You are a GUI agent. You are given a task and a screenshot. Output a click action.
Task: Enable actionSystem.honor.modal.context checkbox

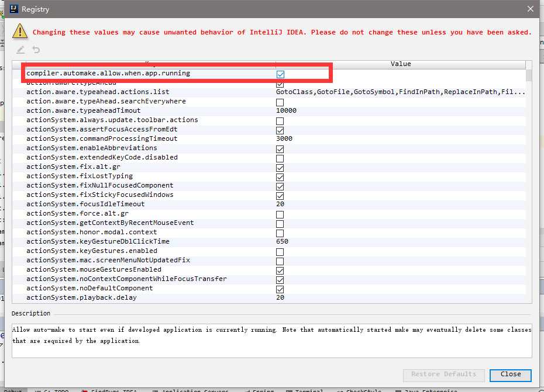tap(280, 233)
